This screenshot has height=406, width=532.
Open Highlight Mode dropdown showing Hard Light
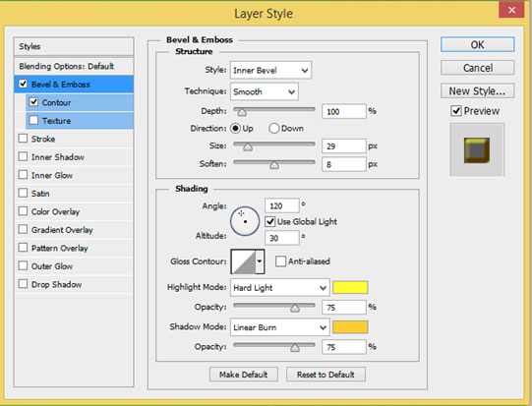[280, 288]
